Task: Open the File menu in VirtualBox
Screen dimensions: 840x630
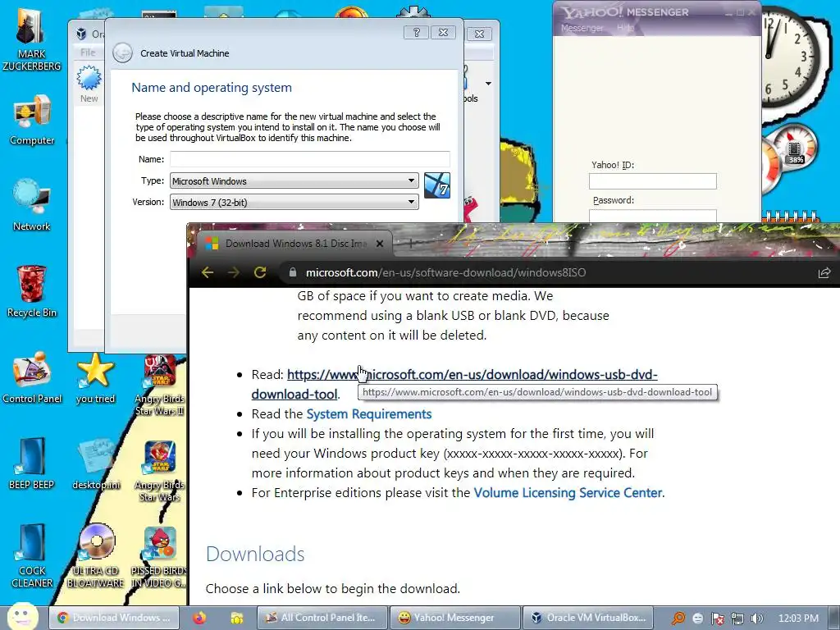Action: click(x=88, y=52)
